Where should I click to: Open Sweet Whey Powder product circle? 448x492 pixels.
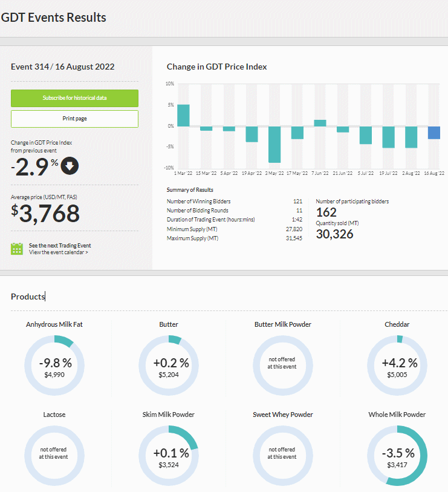coord(283,456)
